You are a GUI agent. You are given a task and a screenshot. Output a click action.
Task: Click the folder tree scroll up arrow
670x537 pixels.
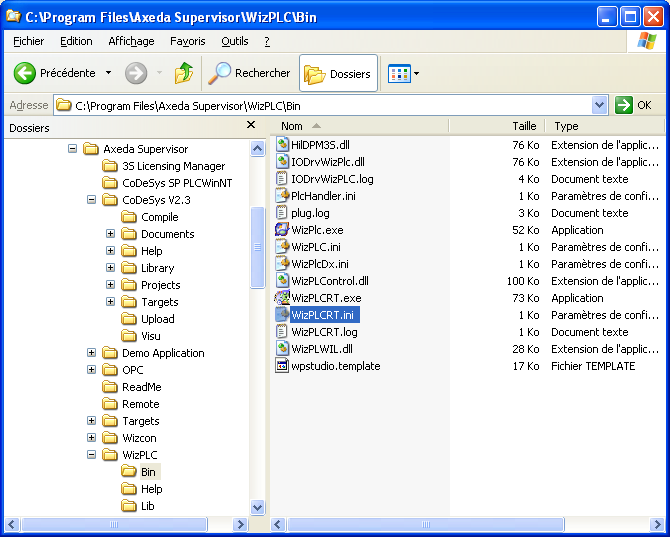[x=257, y=148]
